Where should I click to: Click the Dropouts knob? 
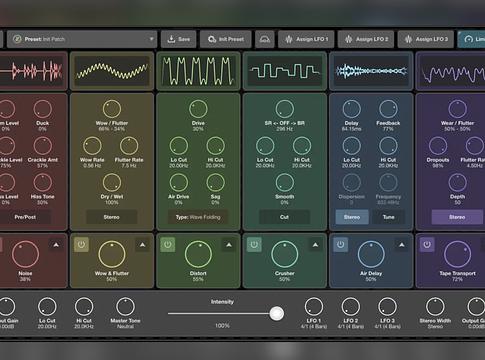(x=438, y=146)
